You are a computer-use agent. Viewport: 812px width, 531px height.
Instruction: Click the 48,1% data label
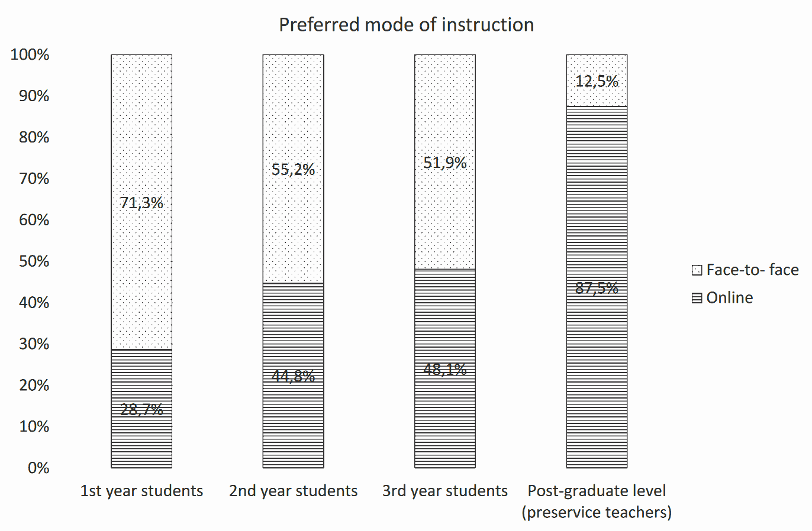click(x=445, y=369)
